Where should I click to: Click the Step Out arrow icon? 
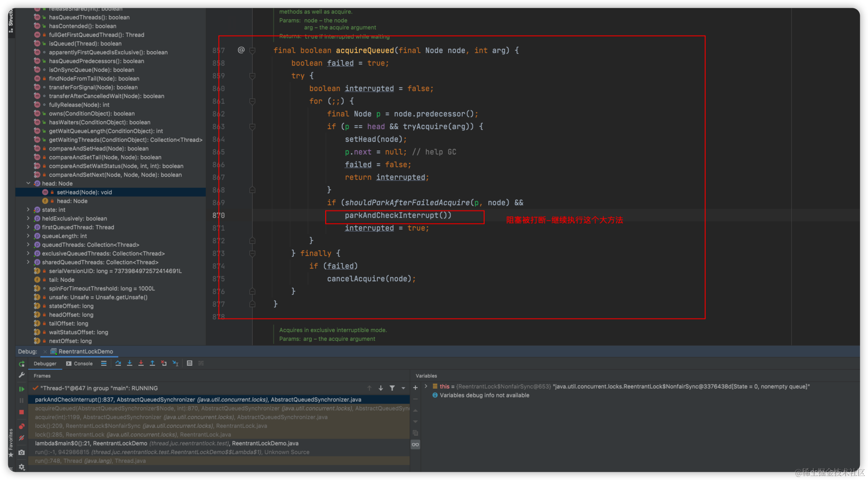pyautogui.click(x=152, y=363)
